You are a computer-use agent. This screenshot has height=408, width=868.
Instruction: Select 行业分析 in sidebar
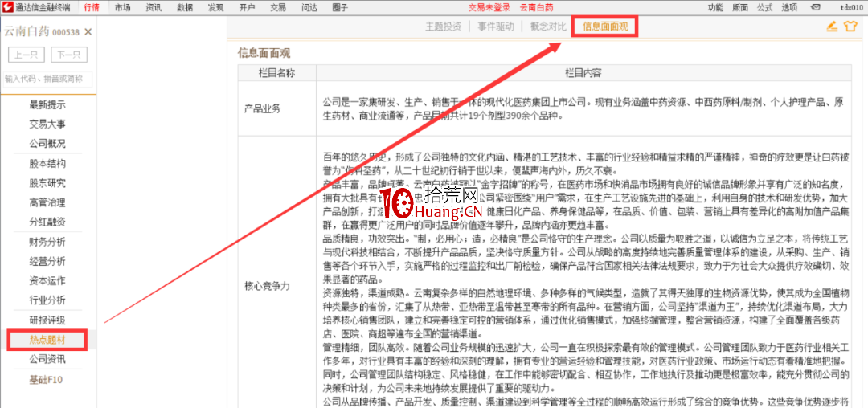[47, 300]
